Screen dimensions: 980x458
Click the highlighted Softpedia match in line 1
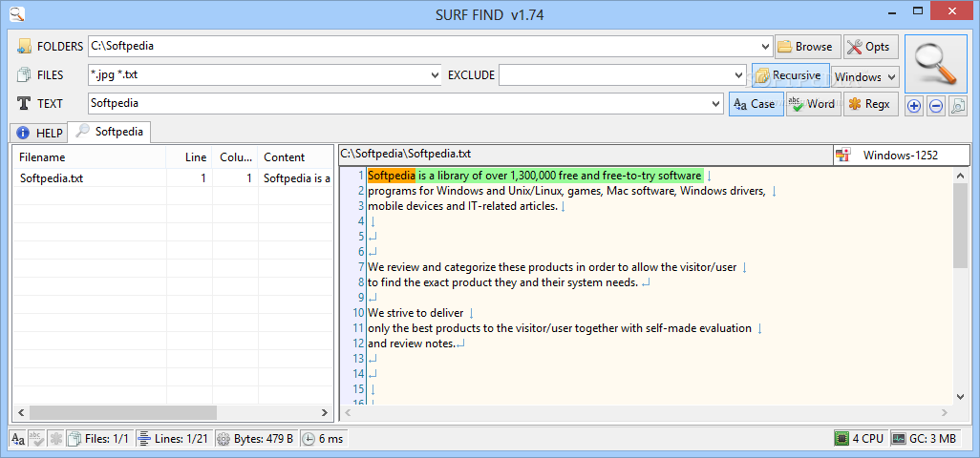click(392, 176)
